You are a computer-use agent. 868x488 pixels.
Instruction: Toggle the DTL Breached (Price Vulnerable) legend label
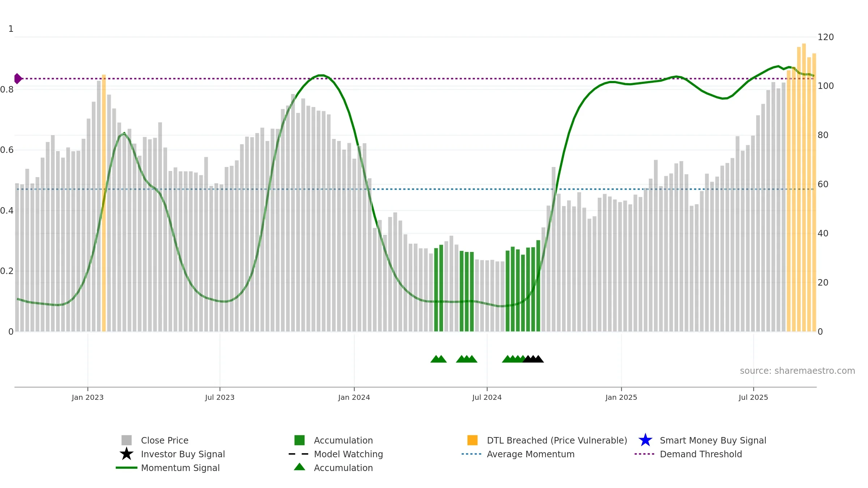(x=557, y=440)
